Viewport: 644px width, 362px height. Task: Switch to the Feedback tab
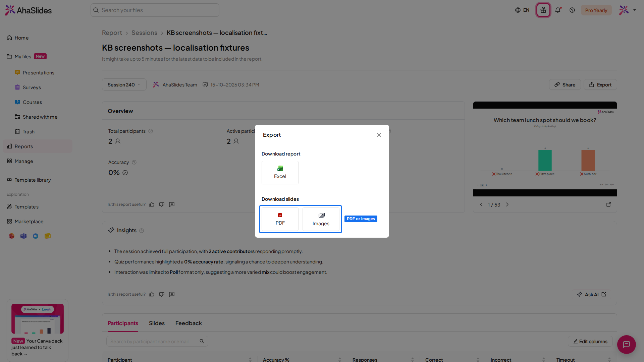tap(189, 323)
